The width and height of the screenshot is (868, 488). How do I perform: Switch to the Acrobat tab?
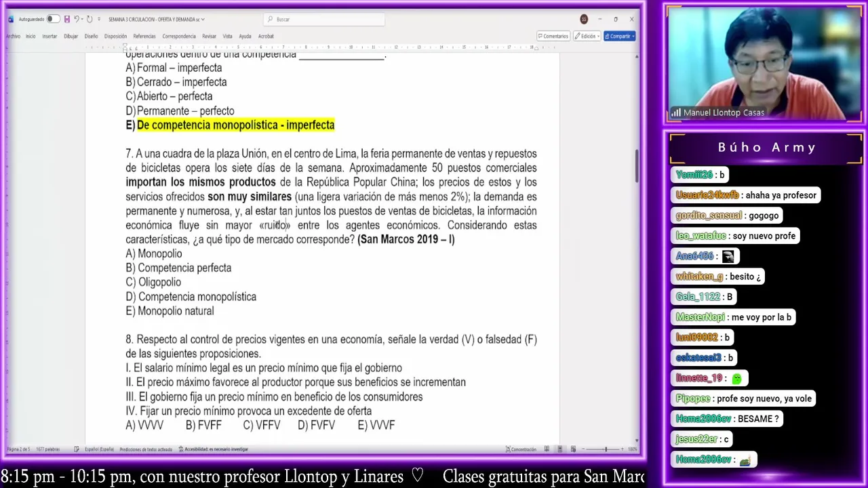tap(266, 36)
